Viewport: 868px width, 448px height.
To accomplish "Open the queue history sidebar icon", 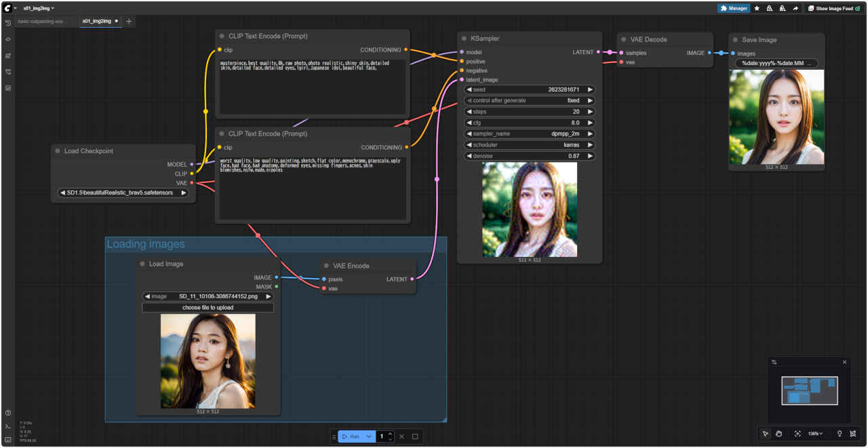I will [x=8, y=23].
